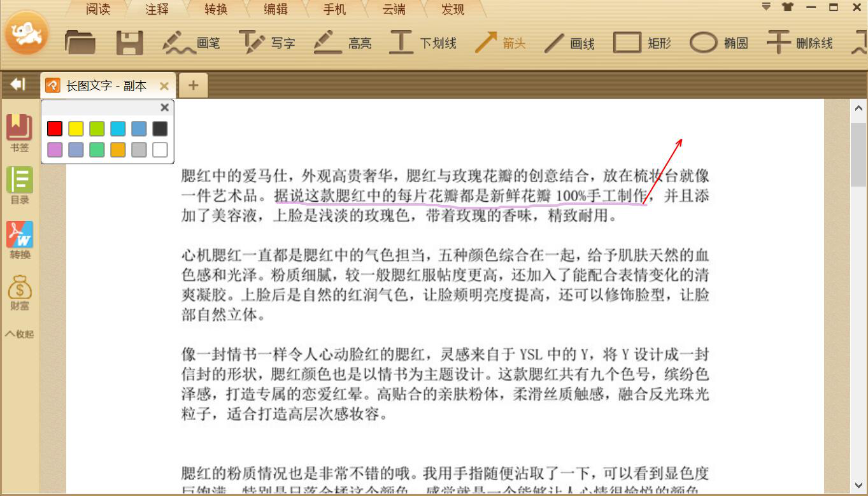868x496 pixels.
Task: Pick the 画线 line drawing tool
Action: coord(569,43)
